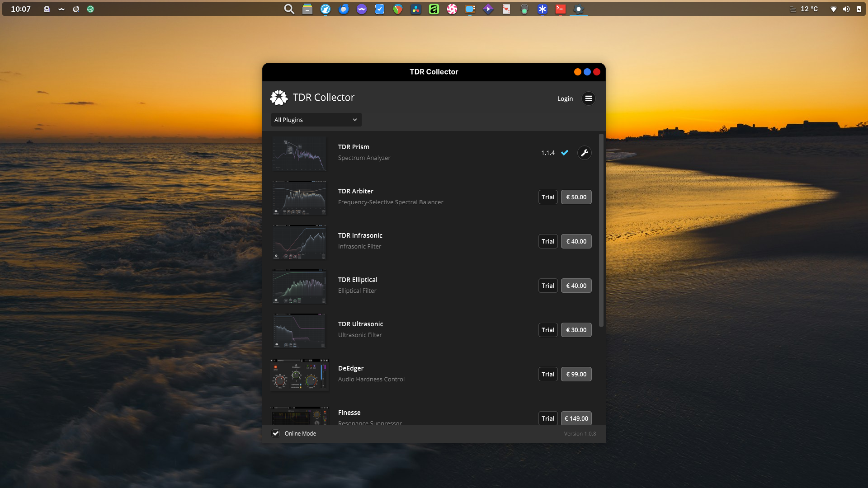Start the Trial for TDR Ultrasonic
Viewport: 868px width, 488px height.
(548, 330)
